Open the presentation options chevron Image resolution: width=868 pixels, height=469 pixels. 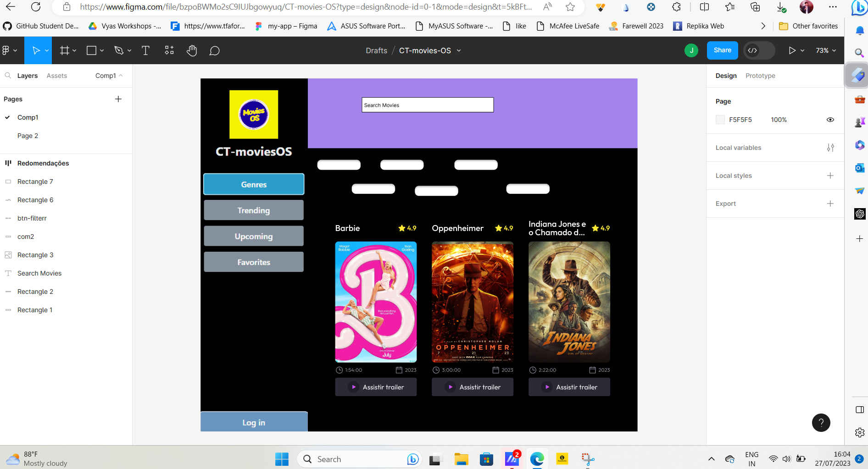pos(802,50)
